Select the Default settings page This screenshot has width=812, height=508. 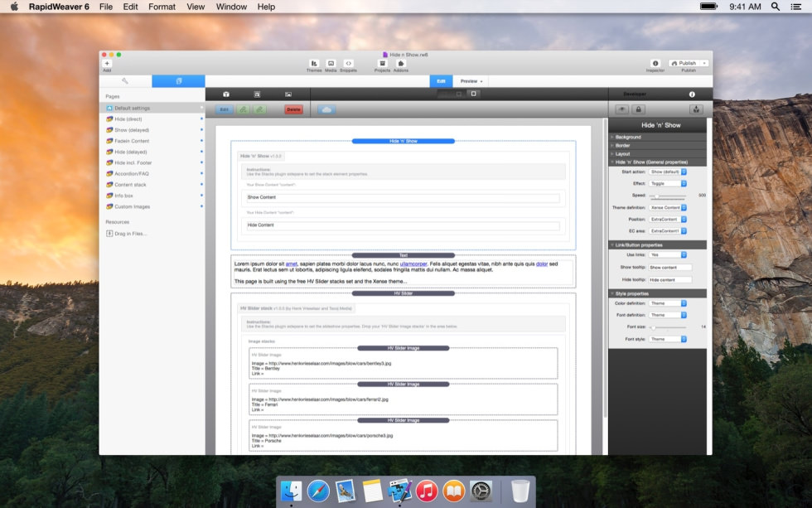coord(152,109)
